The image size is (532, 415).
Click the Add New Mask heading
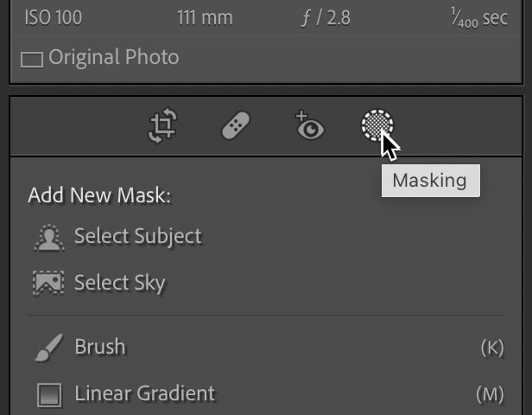[99, 195]
